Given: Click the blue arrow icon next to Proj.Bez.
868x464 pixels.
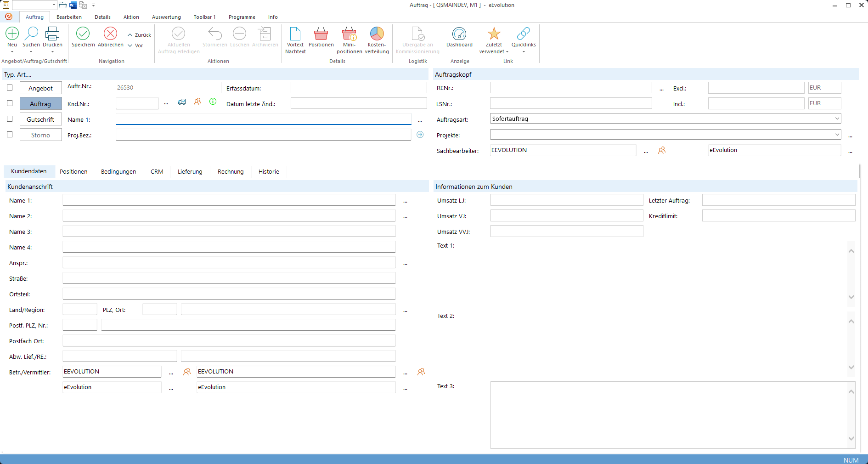Looking at the screenshot, I should [x=420, y=135].
